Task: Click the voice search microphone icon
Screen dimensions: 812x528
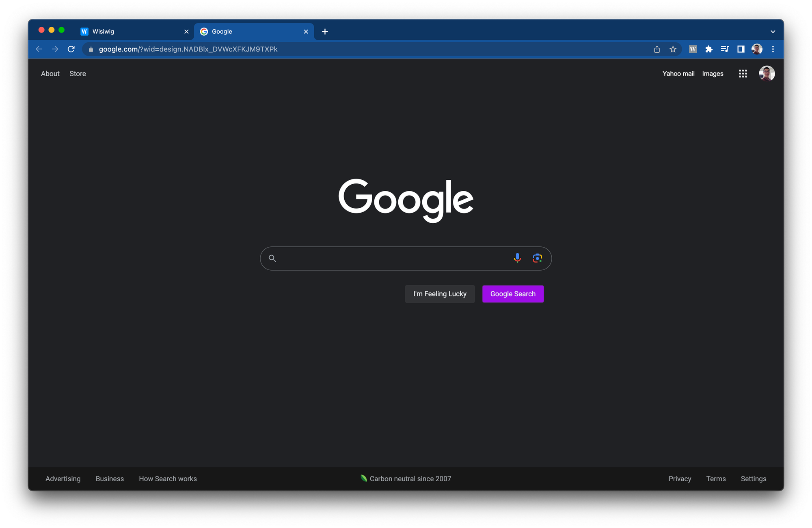Action: pos(517,258)
